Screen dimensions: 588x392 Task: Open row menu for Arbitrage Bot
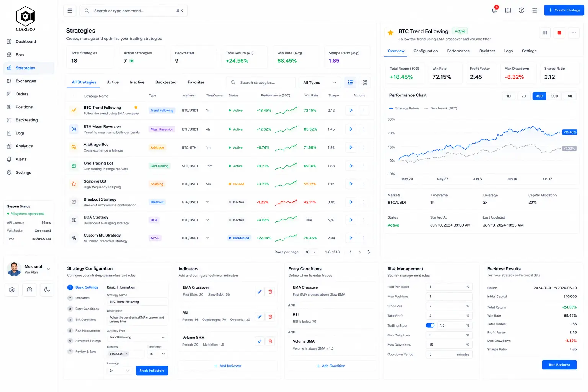tap(364, 147)
